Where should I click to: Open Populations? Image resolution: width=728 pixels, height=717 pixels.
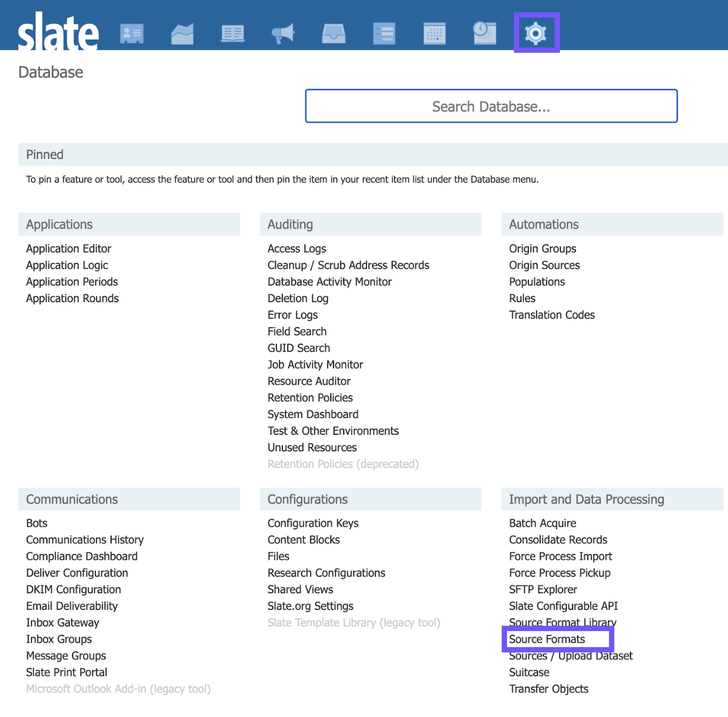tap(537, 282)
